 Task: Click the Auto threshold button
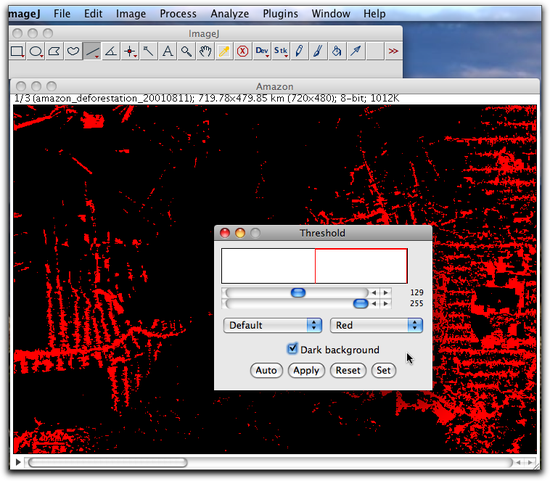266,370
